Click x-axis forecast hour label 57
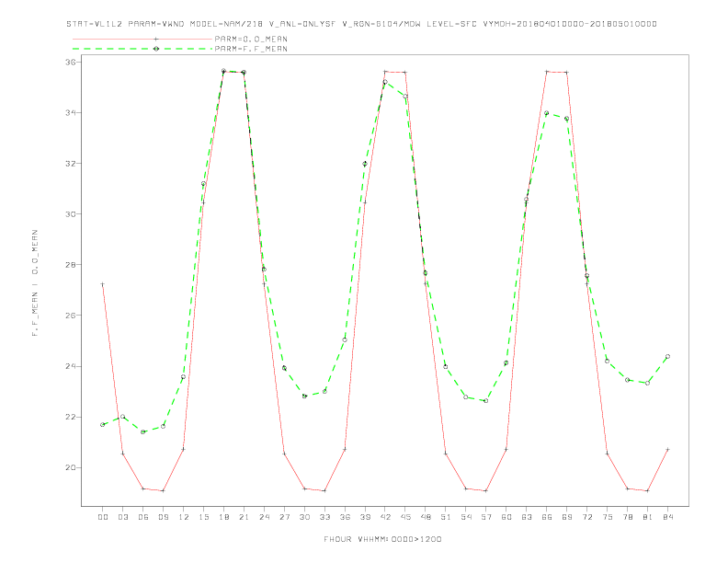The width and height of the screenshot is (728, 563). pos(486,517)
